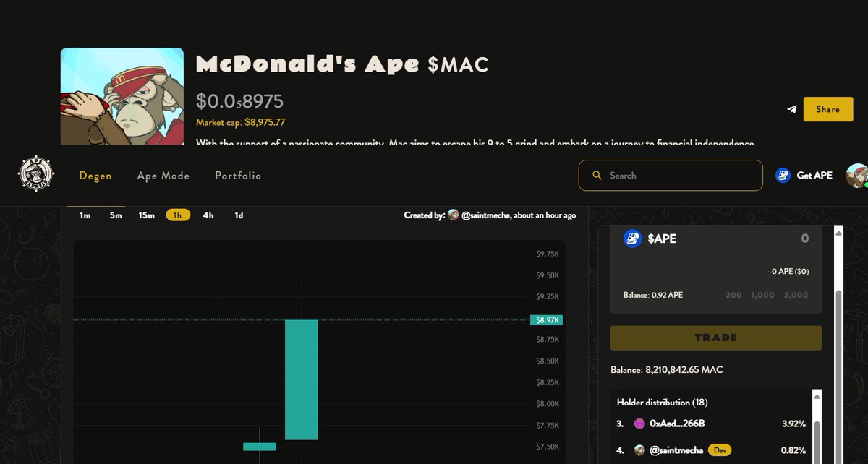Open @saintmecha creator profile link
868x464 pixels.
point(485,215)
